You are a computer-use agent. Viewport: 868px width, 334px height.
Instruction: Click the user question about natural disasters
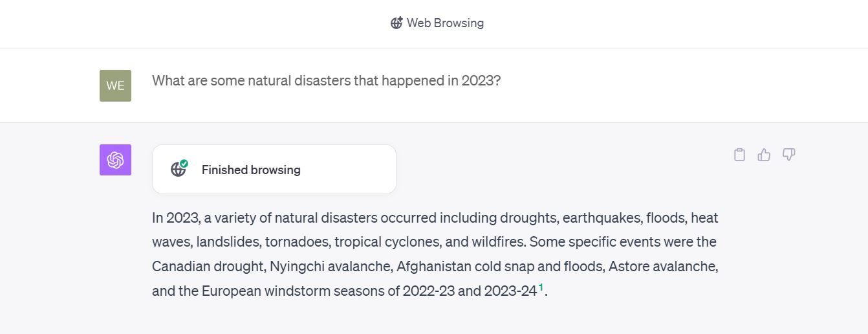pos(326,81)
